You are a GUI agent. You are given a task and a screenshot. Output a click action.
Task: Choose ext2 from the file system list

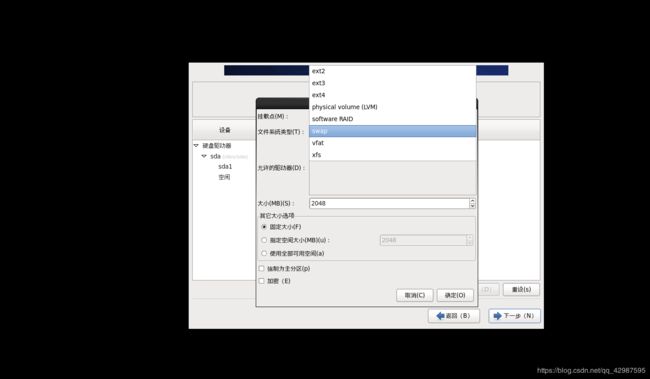click(392, 71)
